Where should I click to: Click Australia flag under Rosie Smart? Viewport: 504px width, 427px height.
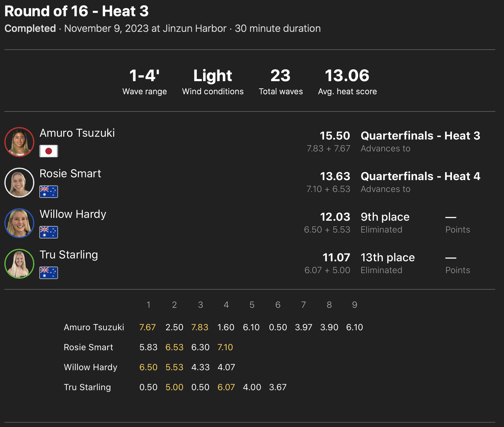pyautogui.click(x=49, y=192)
